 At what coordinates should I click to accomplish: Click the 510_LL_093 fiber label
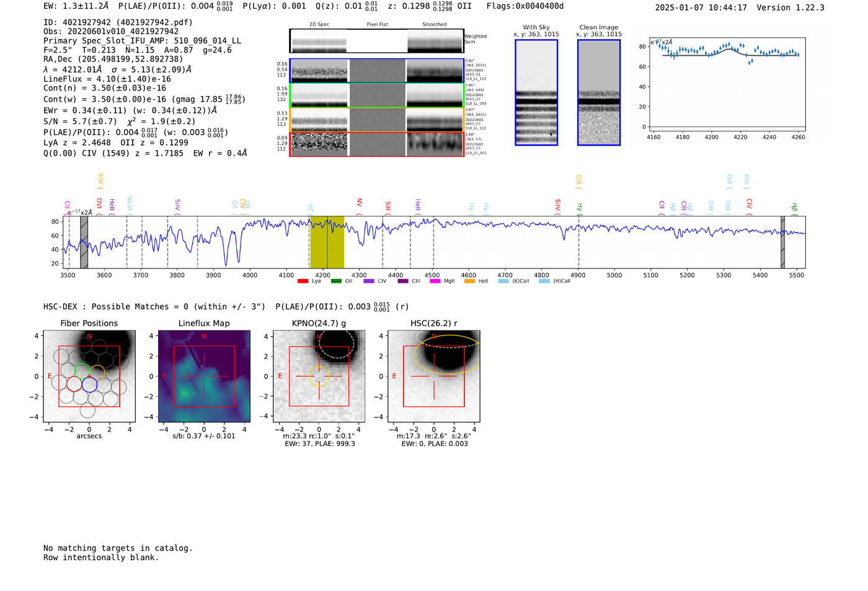tap(476, 104)
